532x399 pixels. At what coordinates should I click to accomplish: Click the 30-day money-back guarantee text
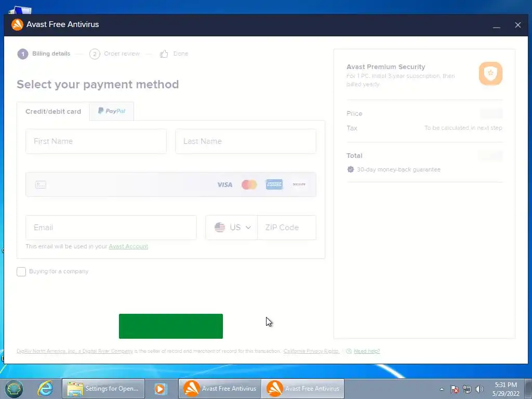click(x=398, y=169)
